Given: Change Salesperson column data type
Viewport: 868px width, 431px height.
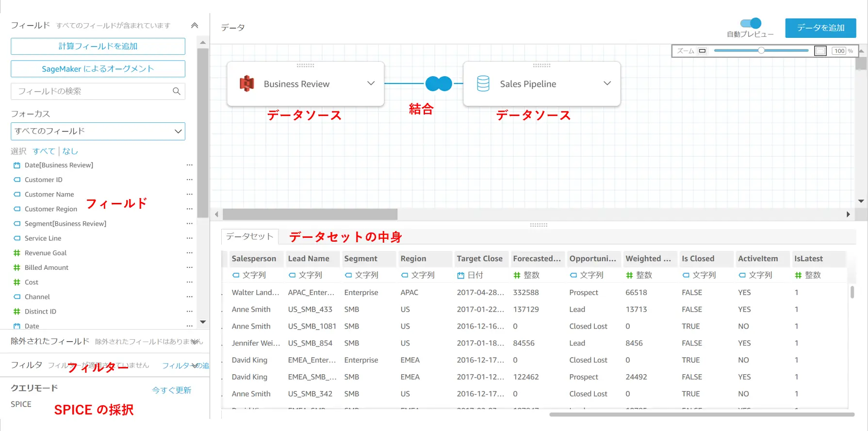Looking at the screenshot, I should (x=249, y=275).
